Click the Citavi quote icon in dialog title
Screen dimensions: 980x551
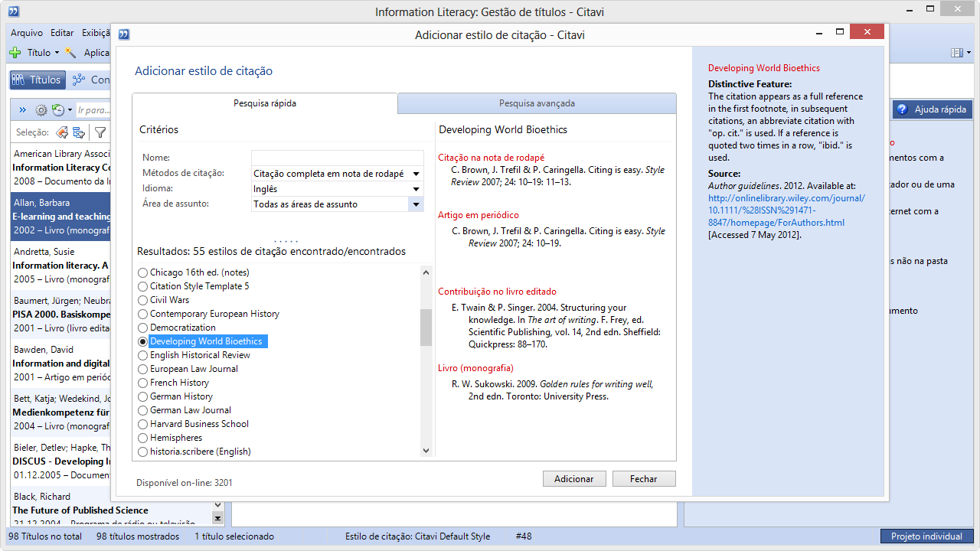coord(124,34)
